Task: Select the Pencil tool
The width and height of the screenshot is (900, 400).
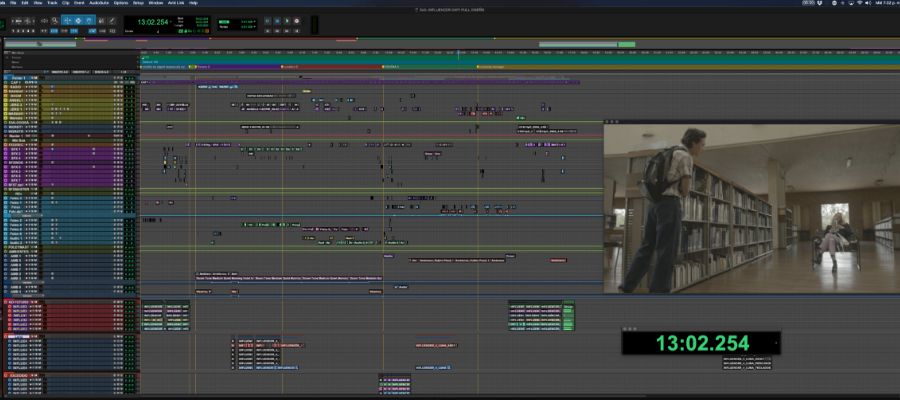Action: click(x=114, y=20)
